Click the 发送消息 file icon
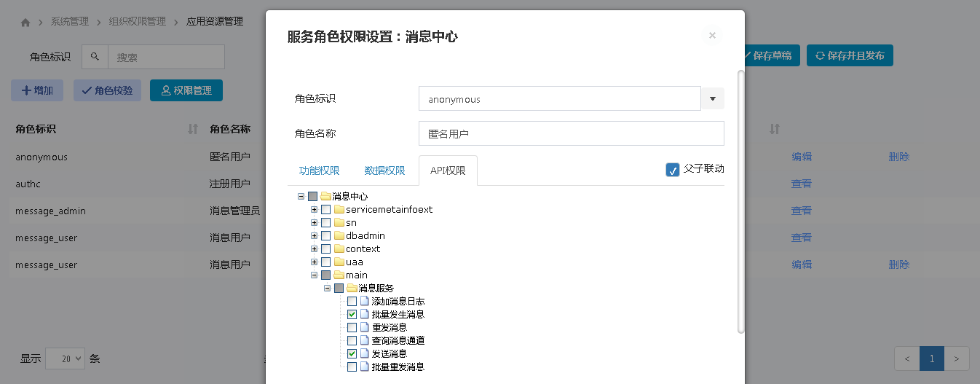The height and width of the screenshot is (384, 980). click(365, 354)
